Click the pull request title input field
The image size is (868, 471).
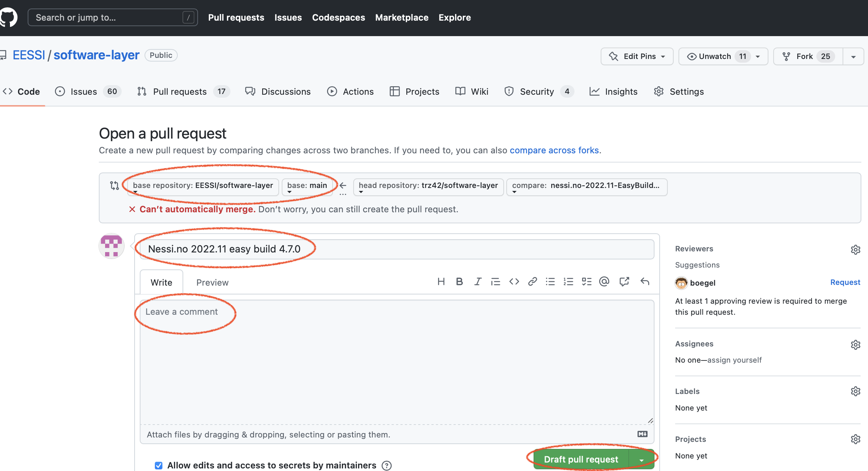pyautogui.click(x=396, y=248)
